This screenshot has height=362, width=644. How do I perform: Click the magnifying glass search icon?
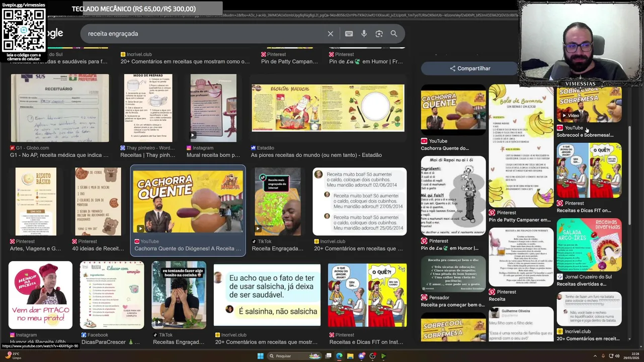(x=394, y=34)
